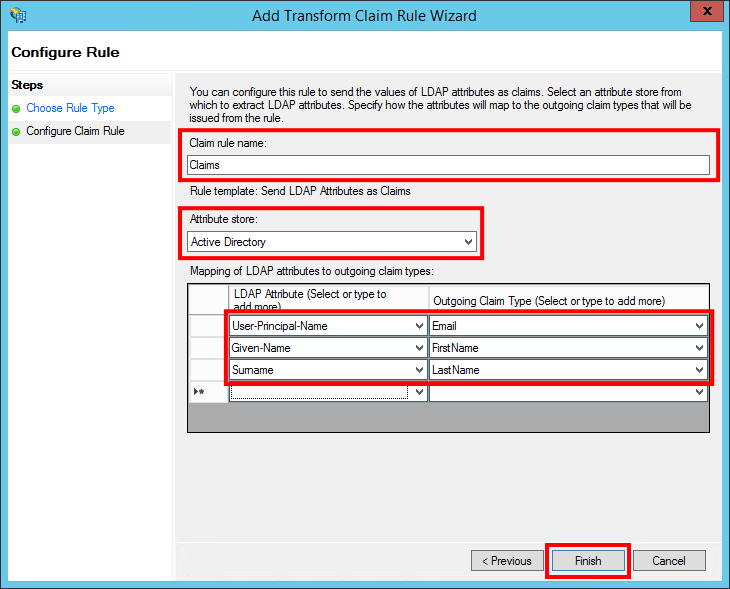Click the LDAP Attribute column header
This screenshot has height=589, width=730.
[x=328, y=299]
